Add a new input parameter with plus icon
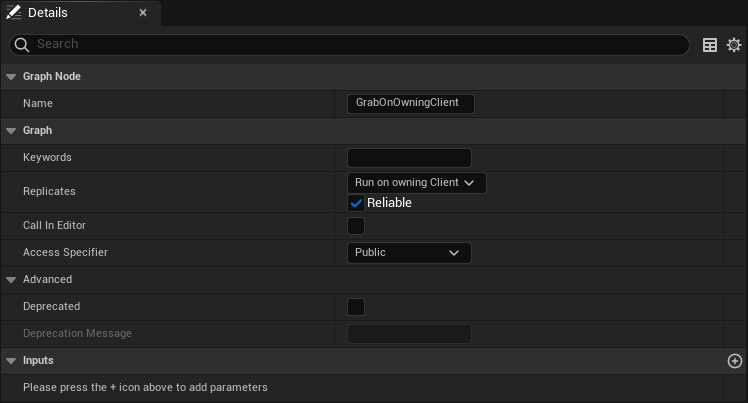 pos(735,361)
